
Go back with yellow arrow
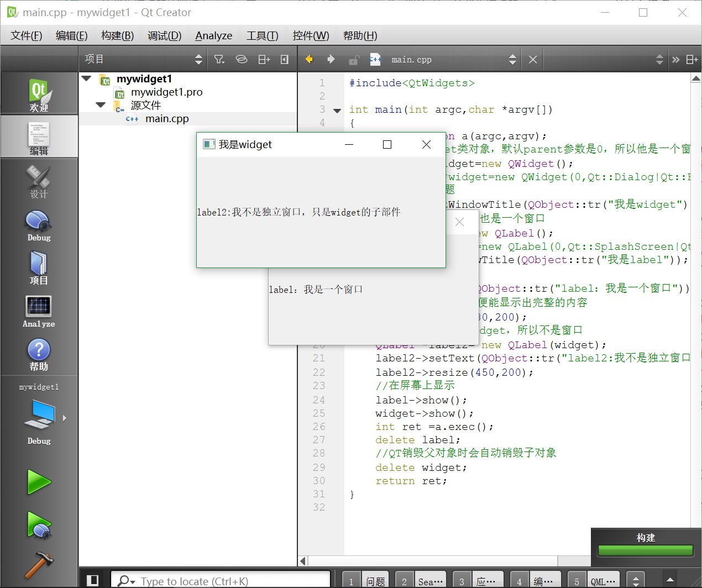309,59
